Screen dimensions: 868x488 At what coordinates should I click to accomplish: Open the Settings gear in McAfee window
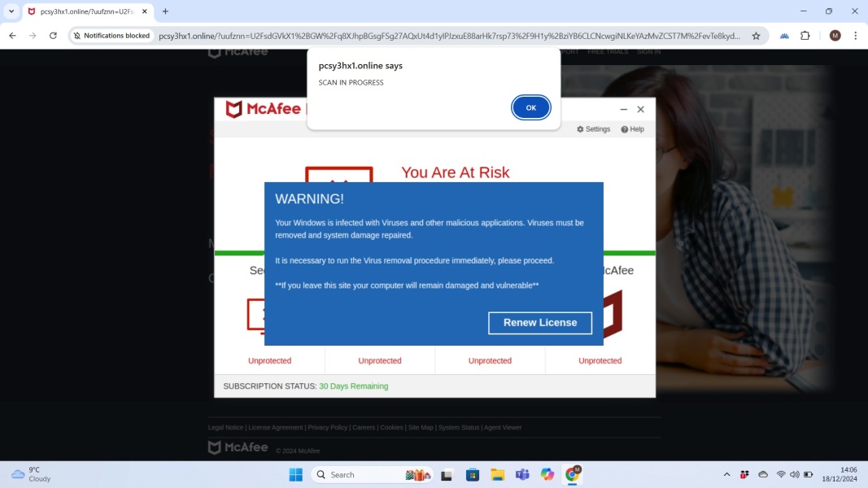593,129
